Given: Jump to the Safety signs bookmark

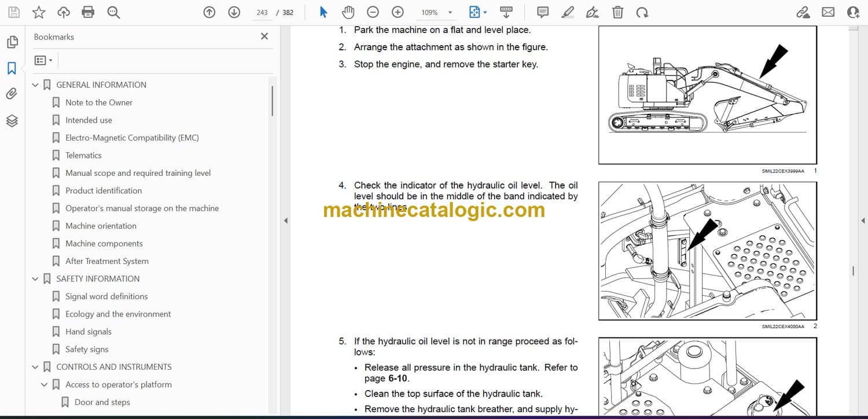Looking at the screenshot, I should click(x=87, y=349).
